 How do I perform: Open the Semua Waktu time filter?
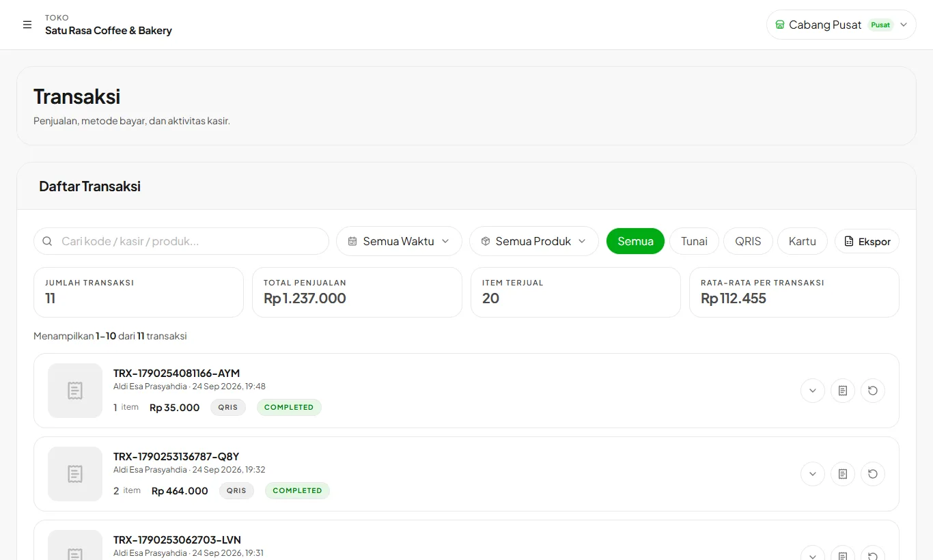(399, 241)
